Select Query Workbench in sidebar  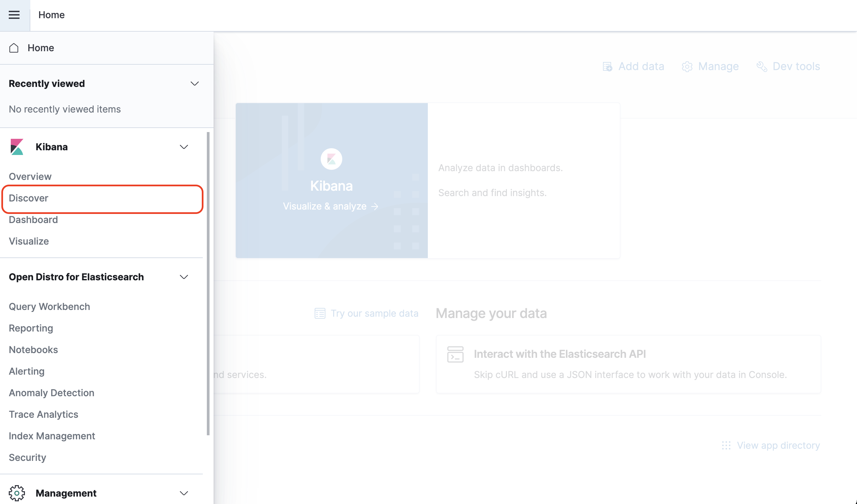point(49,307)
